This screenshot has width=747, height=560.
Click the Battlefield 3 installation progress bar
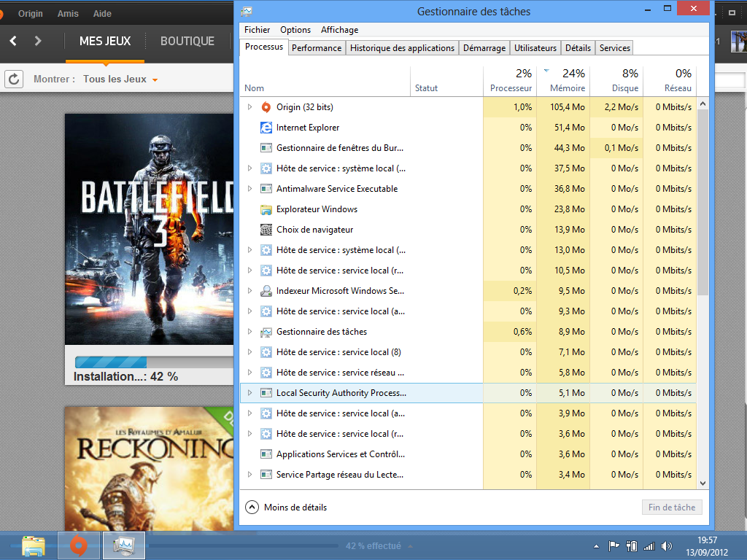154,362
